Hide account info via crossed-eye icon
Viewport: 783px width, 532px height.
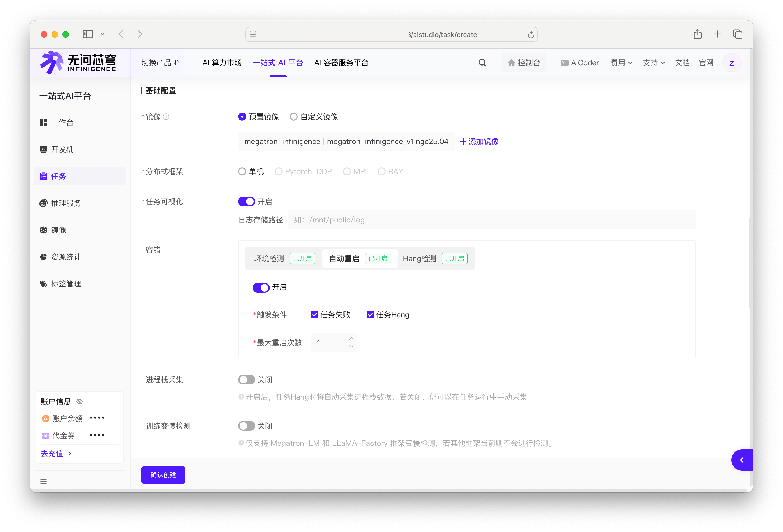click(80, 401)
